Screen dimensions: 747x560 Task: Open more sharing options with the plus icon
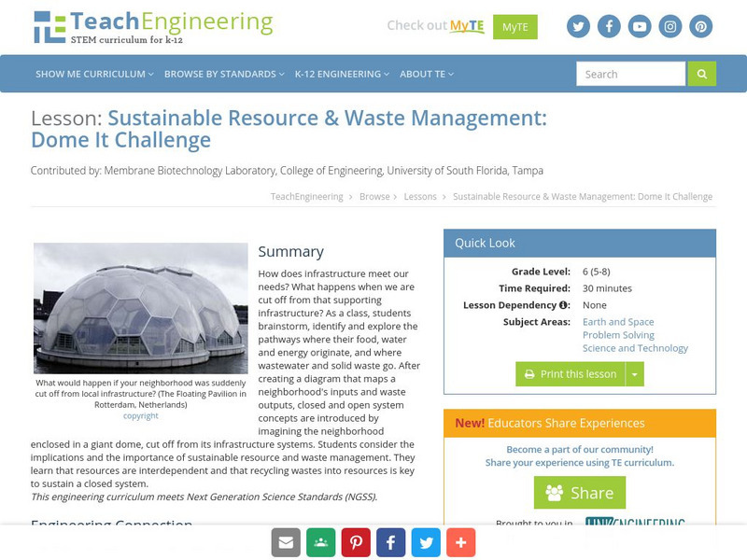[461, 541]
